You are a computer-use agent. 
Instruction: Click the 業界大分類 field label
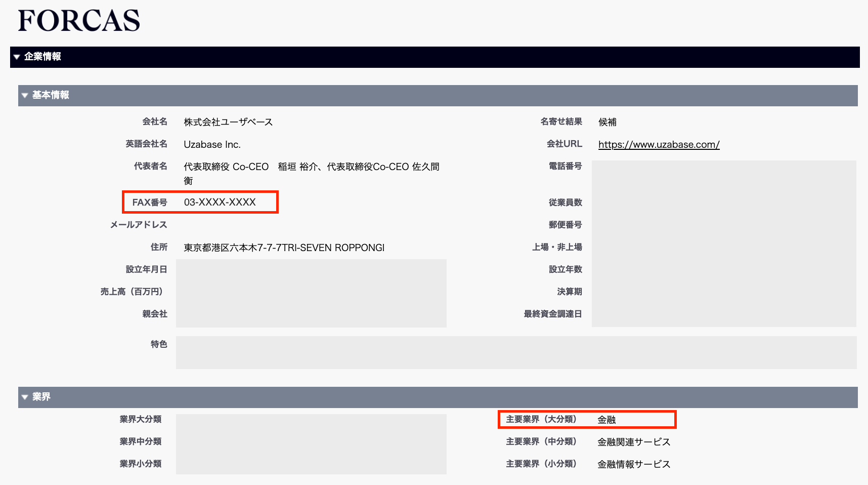coord(140,419)
